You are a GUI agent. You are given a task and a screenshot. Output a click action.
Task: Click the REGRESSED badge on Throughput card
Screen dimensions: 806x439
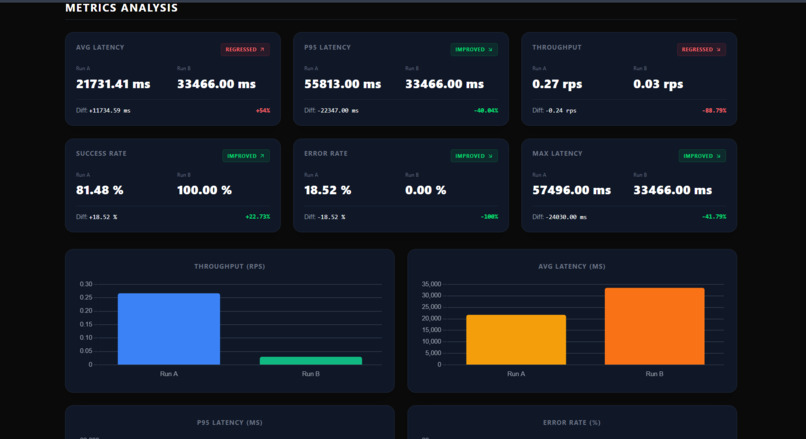tap(701, 49)
